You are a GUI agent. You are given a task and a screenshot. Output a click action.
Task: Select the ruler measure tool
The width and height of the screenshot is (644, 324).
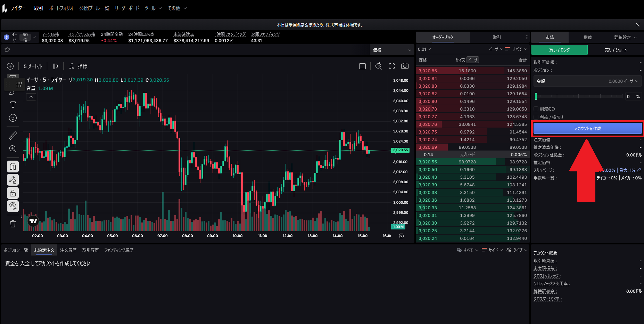tap(13, 135)
